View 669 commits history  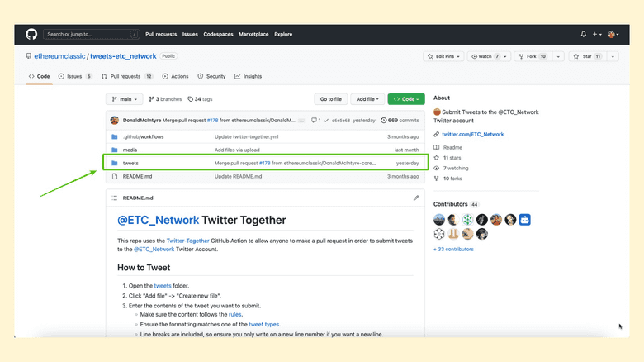pos(405,120)
